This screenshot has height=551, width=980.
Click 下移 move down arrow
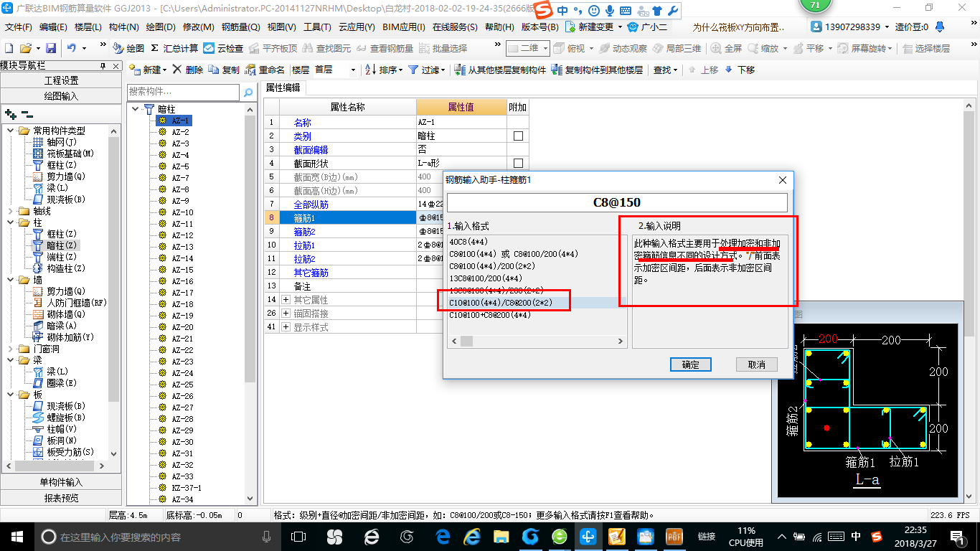pyautogui.click(x=740, y=70)
